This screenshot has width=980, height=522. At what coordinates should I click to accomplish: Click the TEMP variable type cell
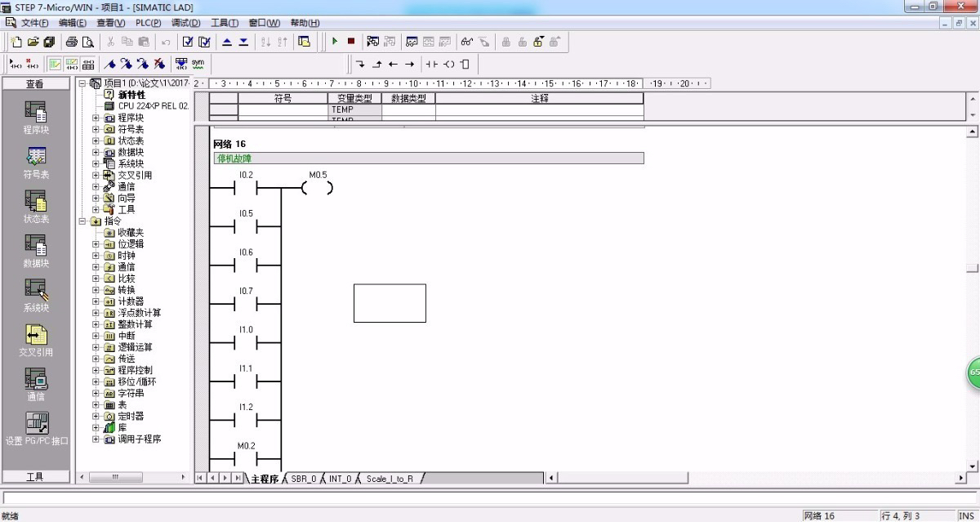pos(354,109)
